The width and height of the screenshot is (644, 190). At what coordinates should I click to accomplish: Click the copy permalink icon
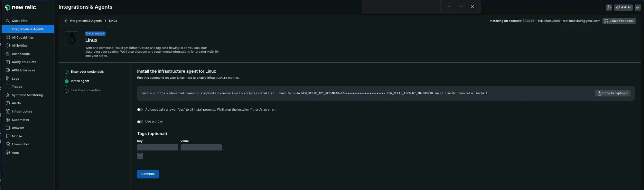coord(637,7)
